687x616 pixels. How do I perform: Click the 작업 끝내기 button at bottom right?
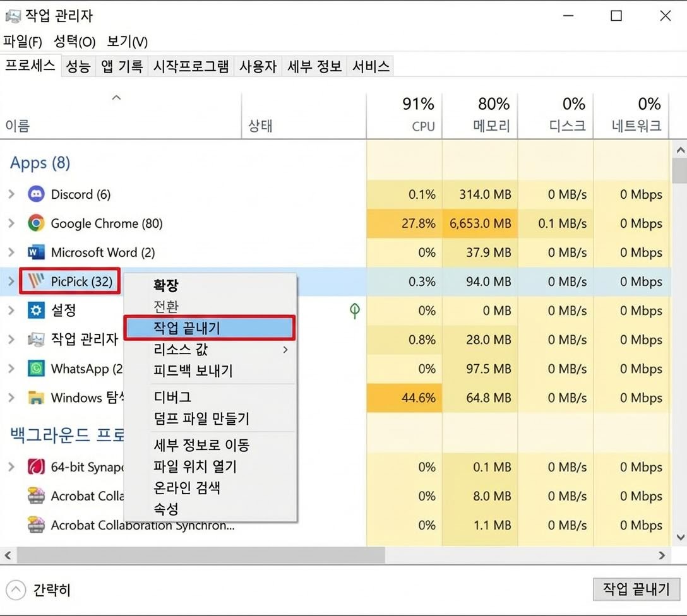click(636, 589)
